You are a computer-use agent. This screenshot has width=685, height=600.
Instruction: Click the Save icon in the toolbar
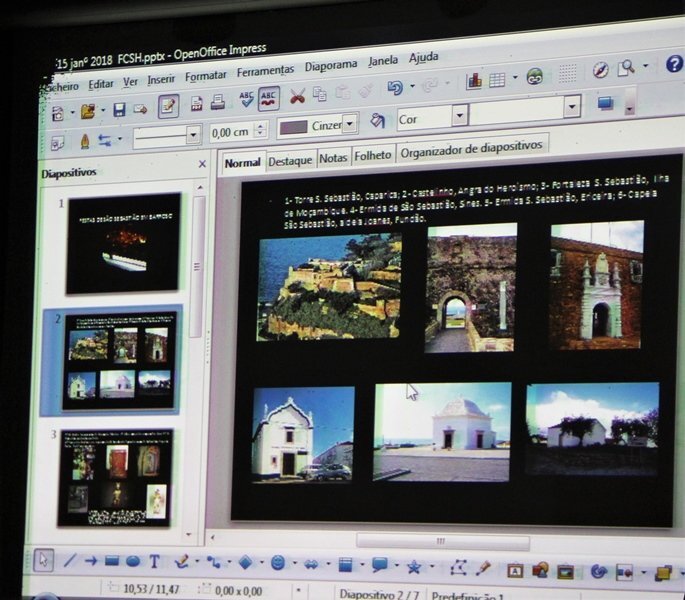click(x=119, y=110)
